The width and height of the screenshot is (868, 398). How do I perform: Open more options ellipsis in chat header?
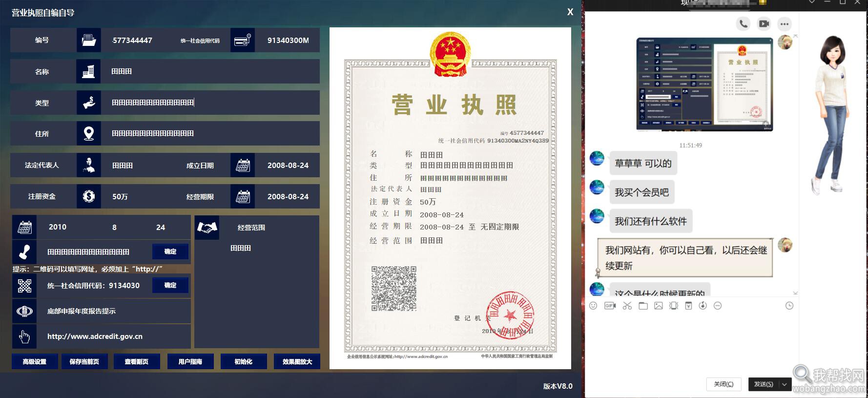coord(784,23)
